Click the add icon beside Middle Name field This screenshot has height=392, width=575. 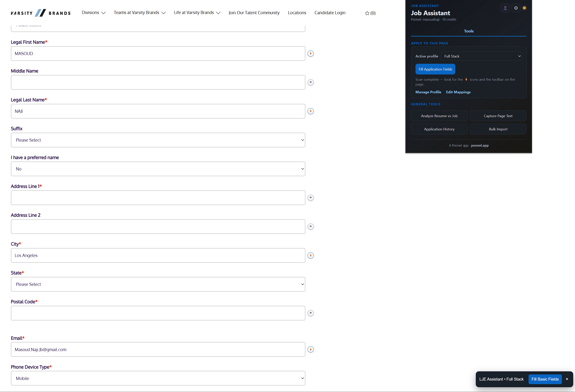pos(310,82)
